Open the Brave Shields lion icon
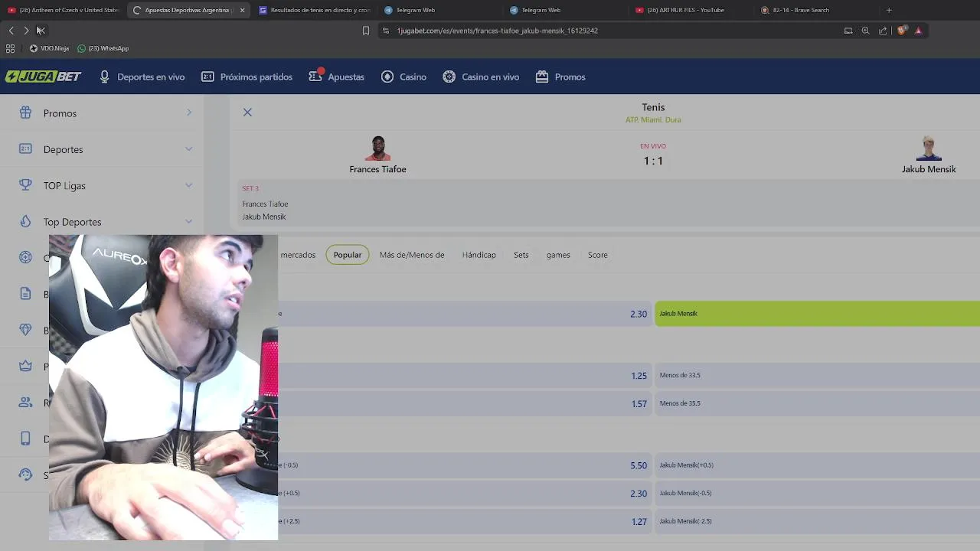The height and width of the screenshot is (551, 980). (x=902, y=31)
